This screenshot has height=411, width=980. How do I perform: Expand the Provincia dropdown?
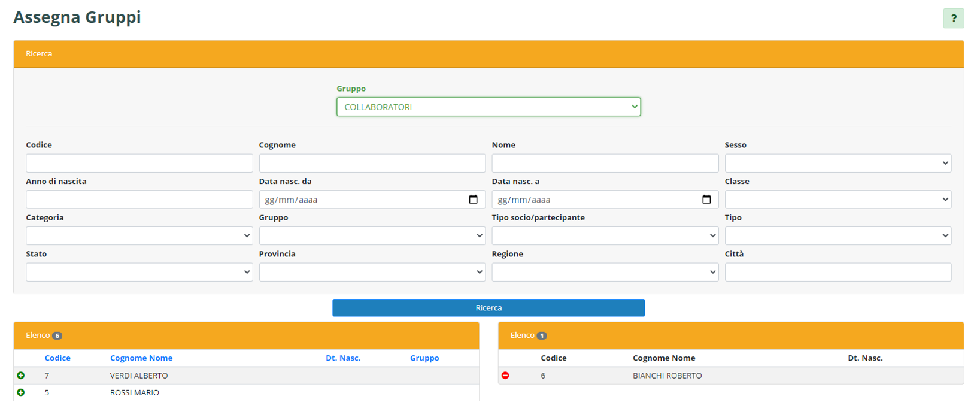click(372, 272)
